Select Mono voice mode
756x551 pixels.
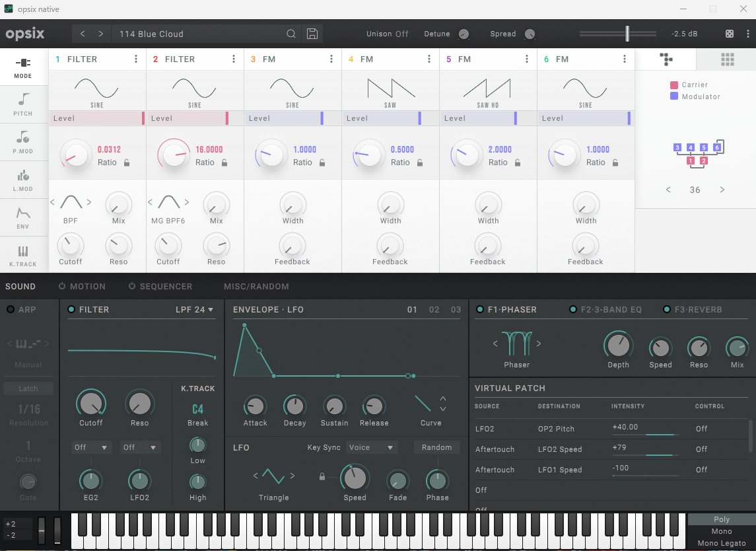point(721,531)
